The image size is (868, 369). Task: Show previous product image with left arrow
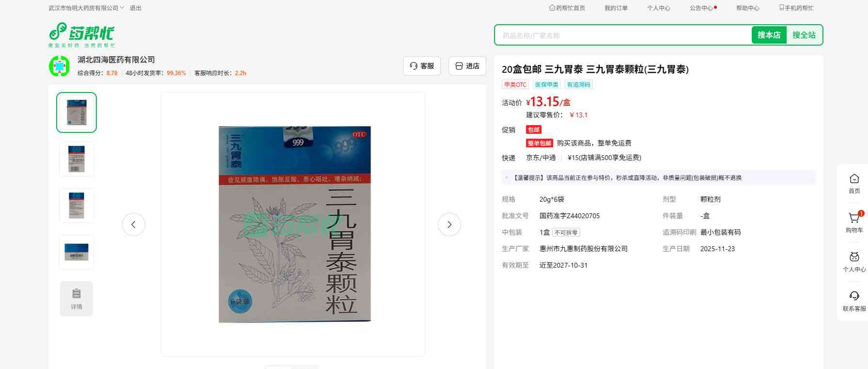click(x=134, y=225)
